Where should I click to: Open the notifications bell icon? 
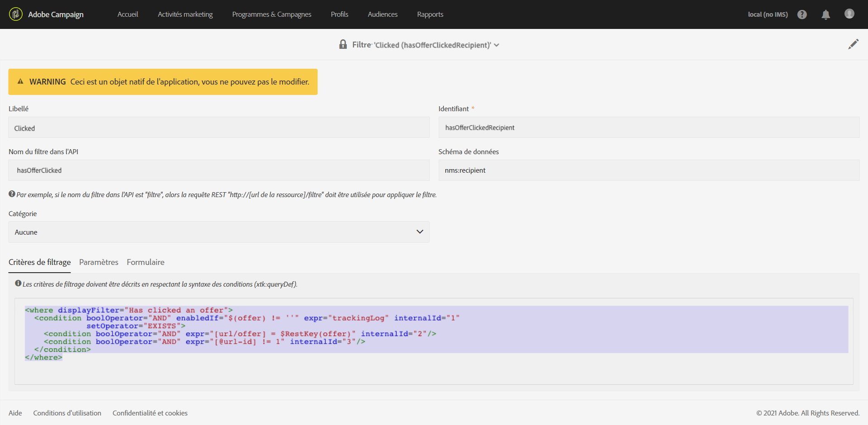826,14
